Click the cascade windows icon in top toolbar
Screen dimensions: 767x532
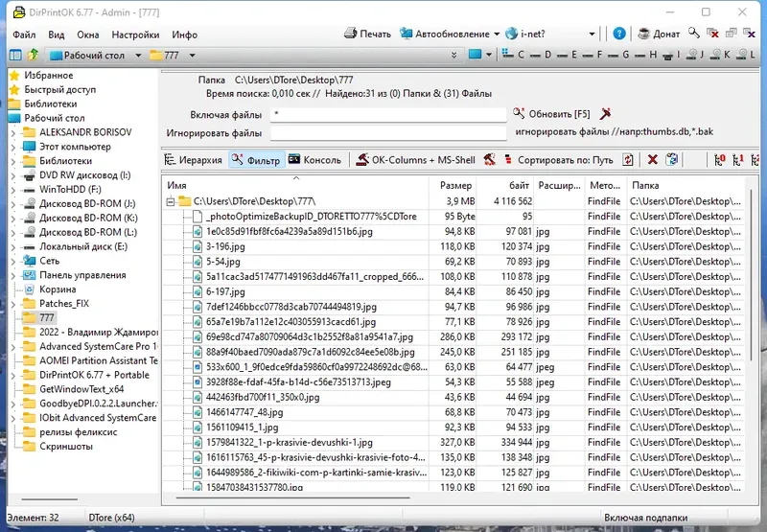point(731,34)
